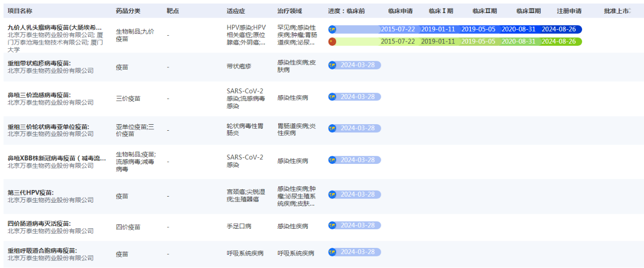
Task: Click 2024-08-26 on the green progress bar
Action: 558,41
